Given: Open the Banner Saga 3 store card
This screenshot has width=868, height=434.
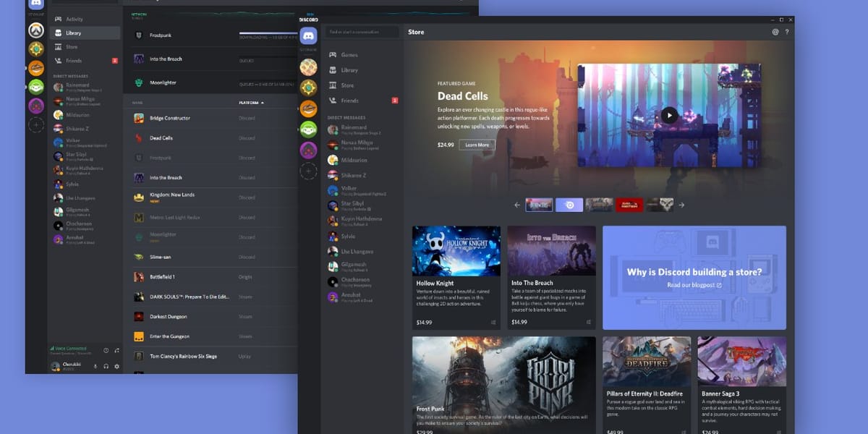Looking at the screenshot, I should [x=742, y=385].
